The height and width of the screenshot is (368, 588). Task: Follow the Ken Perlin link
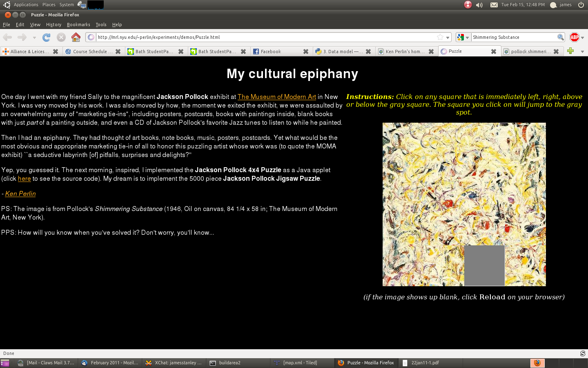20,194
